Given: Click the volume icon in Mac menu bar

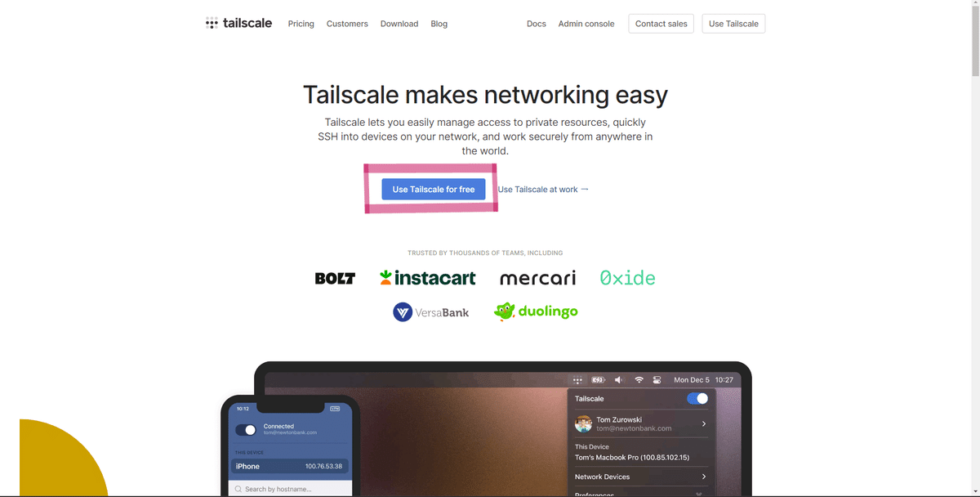Looking at the screenshot, I should (x=619, y=379).
